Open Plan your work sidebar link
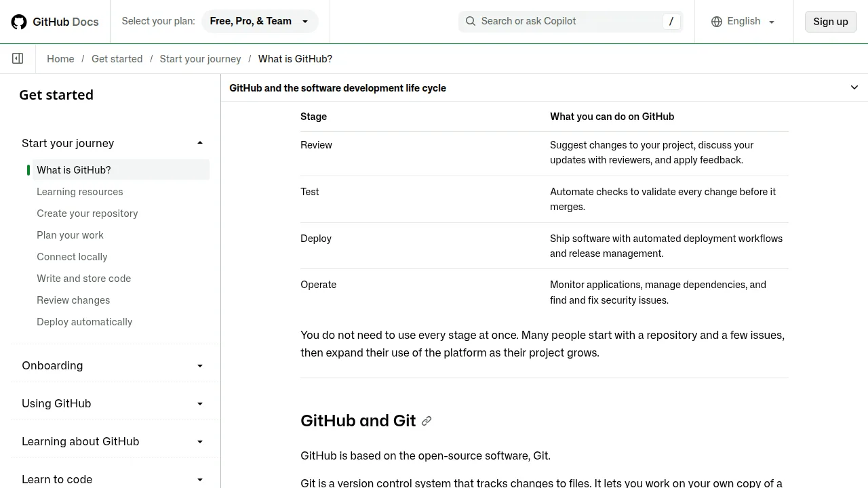 coord(71,235)
